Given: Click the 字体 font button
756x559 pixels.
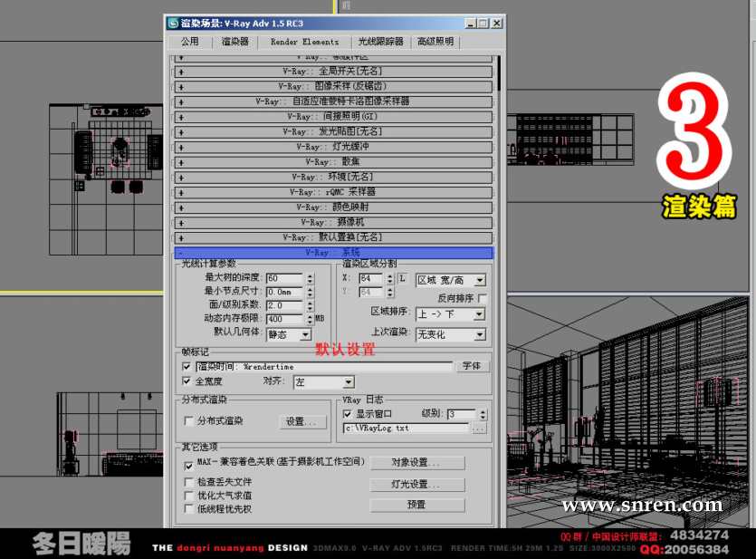Looking at the screenshot, I should click(x=472, y=366).
